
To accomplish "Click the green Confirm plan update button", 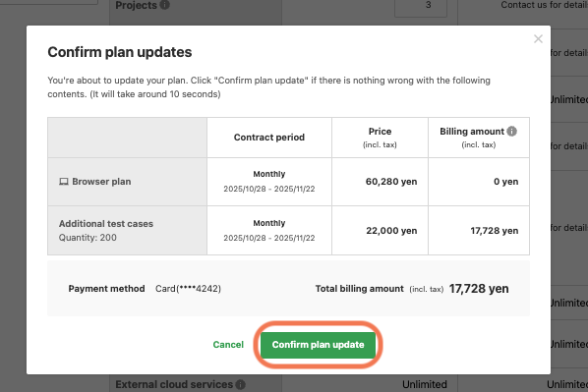I will 318,345.
